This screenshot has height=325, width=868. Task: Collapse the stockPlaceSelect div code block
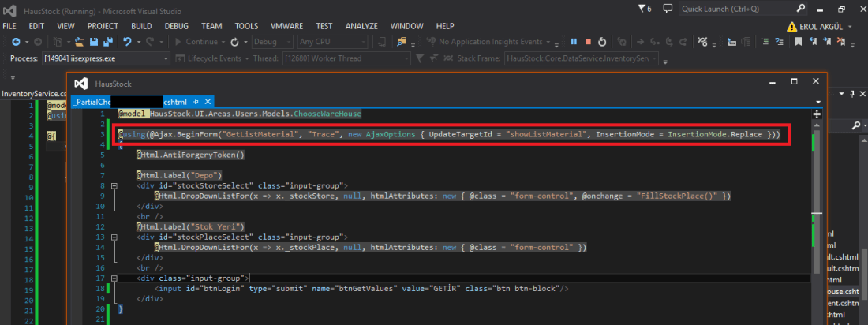click(x=114, y=237)
